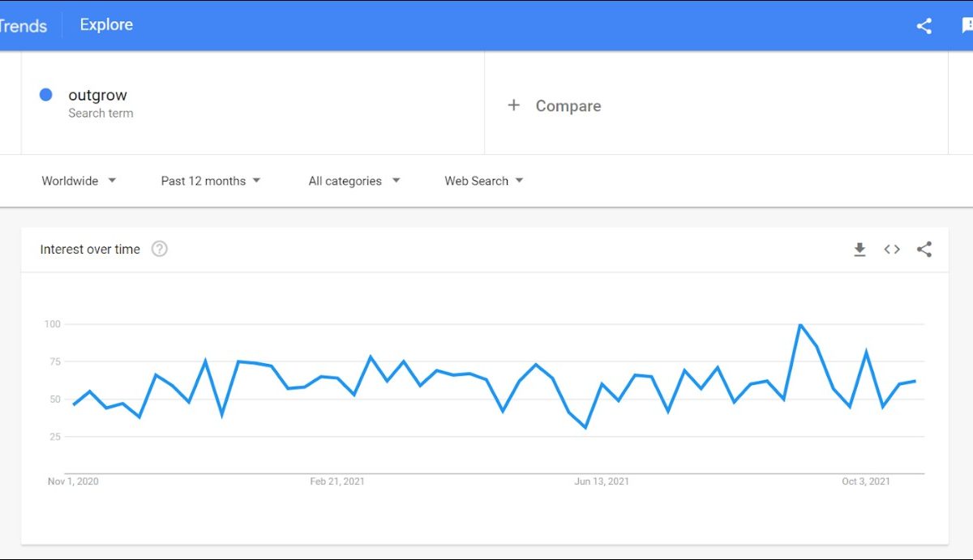The image size is (973, 560).
Task: Click the share icon in the blue header
Action: [x=924, y=26]
